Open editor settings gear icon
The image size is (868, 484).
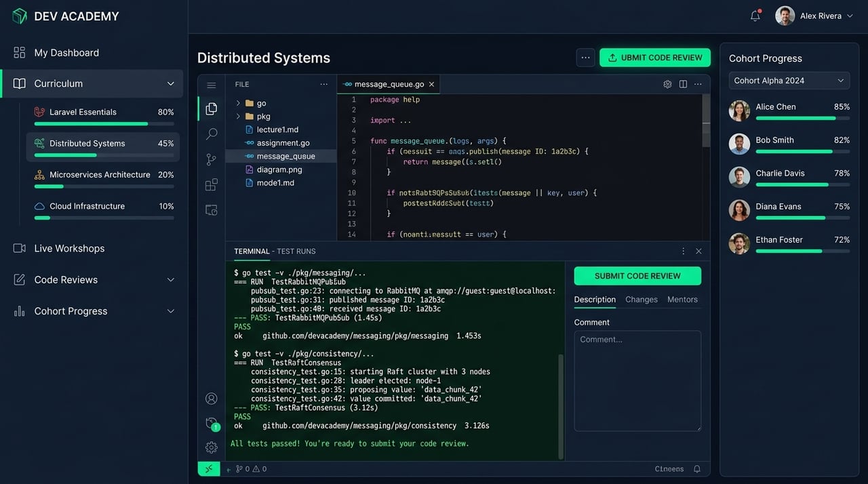click(667, 84)
